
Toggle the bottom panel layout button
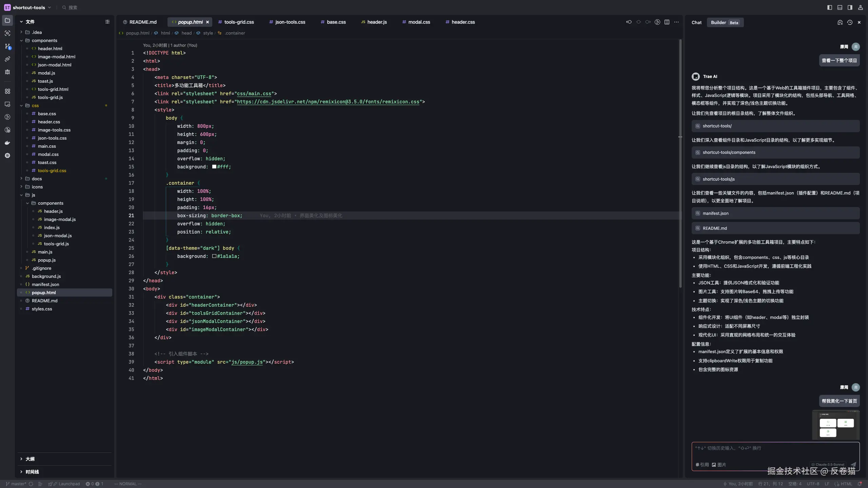pos(840,7)
